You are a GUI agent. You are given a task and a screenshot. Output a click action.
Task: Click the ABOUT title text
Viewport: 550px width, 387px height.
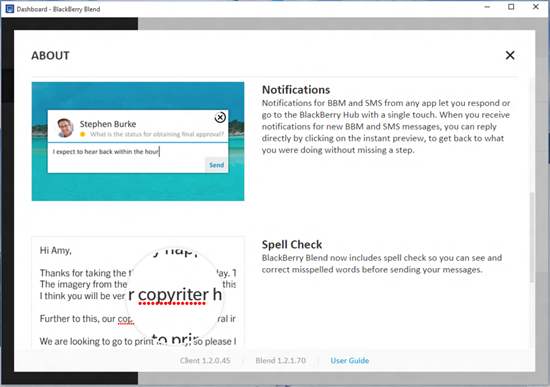[x=51, y=55]
